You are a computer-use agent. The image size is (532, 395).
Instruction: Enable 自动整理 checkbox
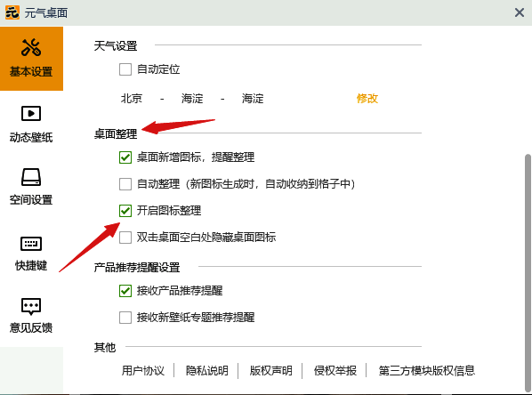tap(125, 184)
